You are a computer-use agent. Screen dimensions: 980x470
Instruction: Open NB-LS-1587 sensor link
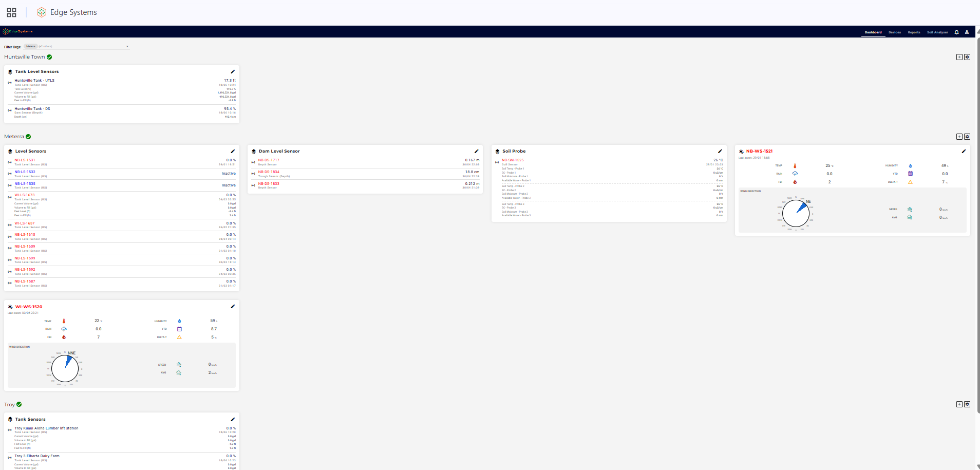pos(25,281)
